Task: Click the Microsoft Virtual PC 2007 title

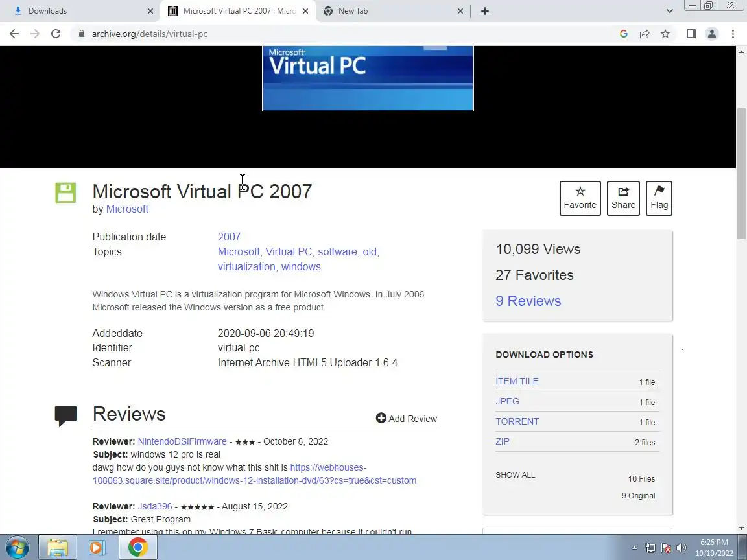Action: [202, 191]
